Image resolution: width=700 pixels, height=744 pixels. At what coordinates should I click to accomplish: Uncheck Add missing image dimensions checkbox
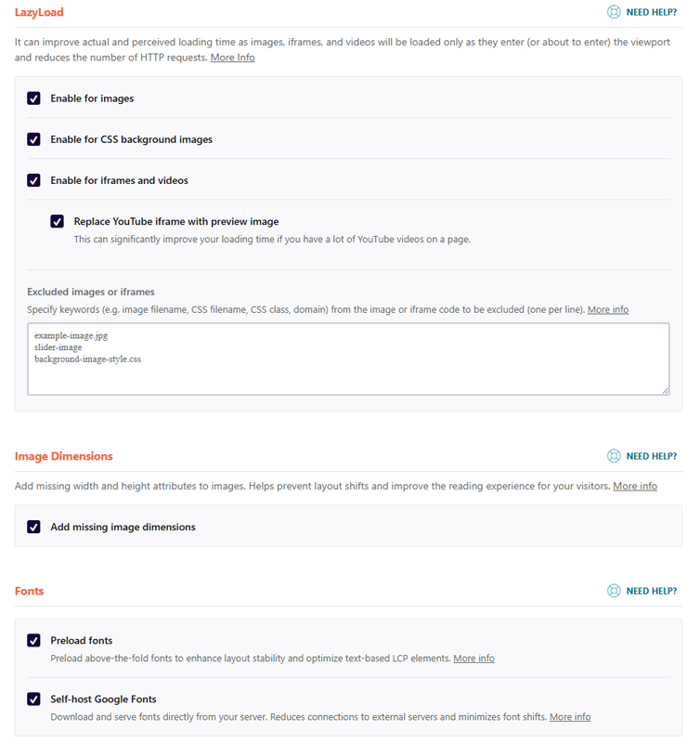click(33, 527)
